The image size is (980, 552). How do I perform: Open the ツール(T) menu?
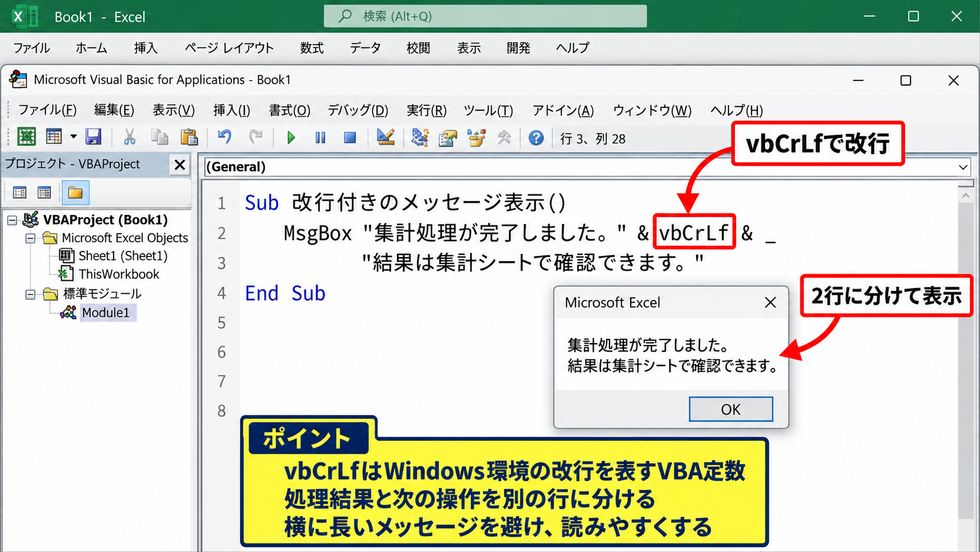coord(488,110)
